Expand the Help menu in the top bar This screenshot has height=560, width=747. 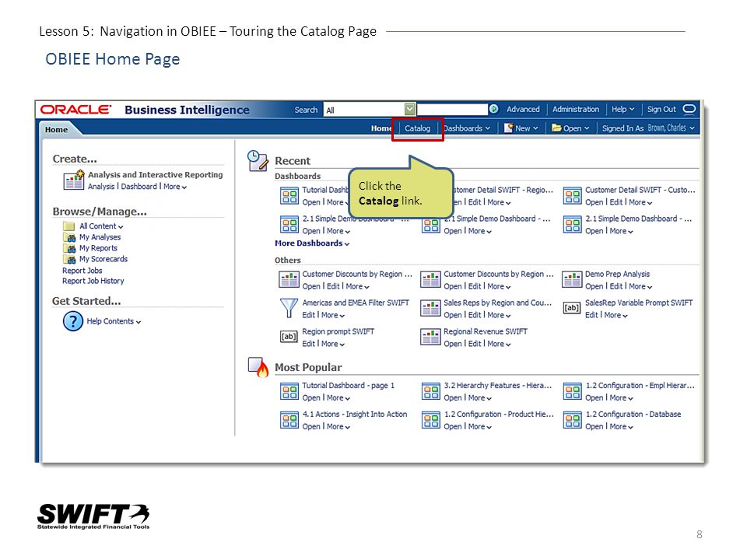point(622,110)
